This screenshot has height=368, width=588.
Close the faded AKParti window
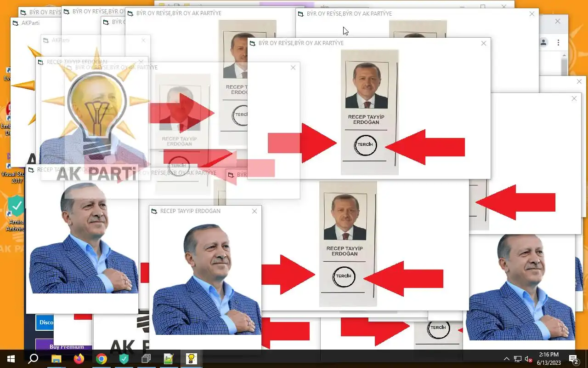143,40
